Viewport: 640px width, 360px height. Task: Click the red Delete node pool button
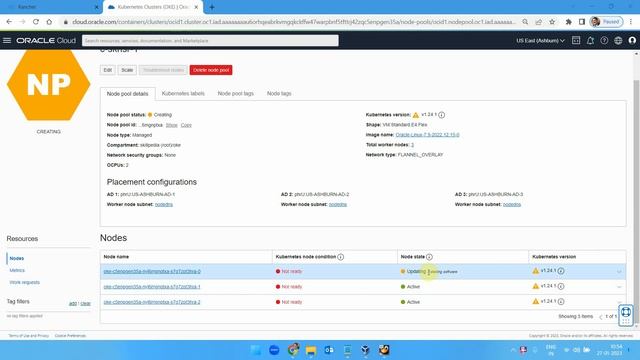tap(211, 70)
